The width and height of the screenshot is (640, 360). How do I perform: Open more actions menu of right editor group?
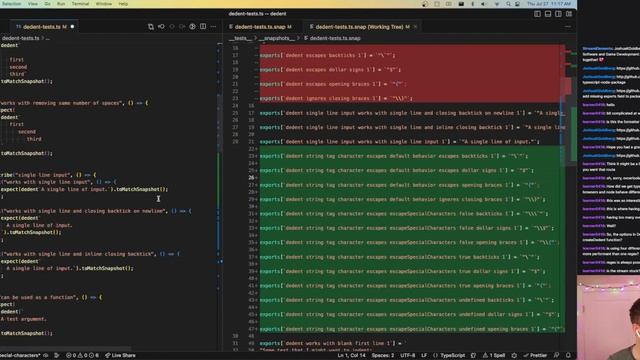(x=568, y=27)
